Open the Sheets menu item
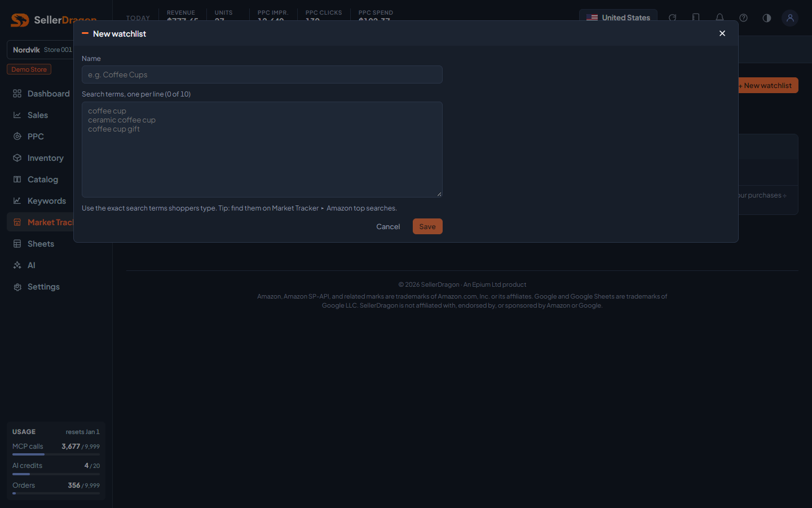 [41, 244]
